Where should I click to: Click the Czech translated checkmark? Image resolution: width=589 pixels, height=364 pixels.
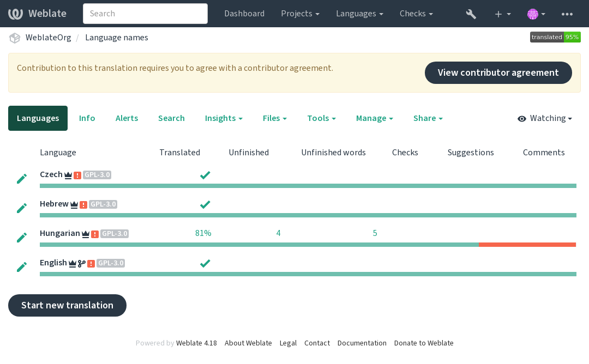coord(205,175)
